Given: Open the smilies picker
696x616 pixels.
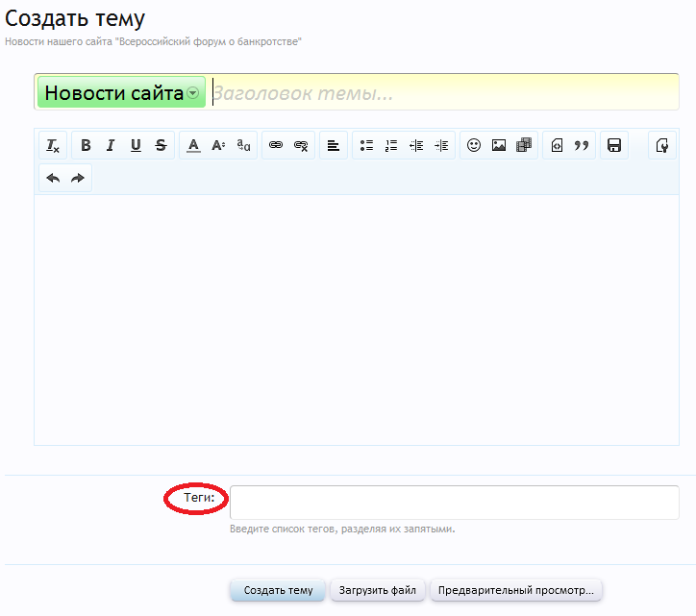Looking at the screenshot, I should pyautogui.click(x=474, y=145).
